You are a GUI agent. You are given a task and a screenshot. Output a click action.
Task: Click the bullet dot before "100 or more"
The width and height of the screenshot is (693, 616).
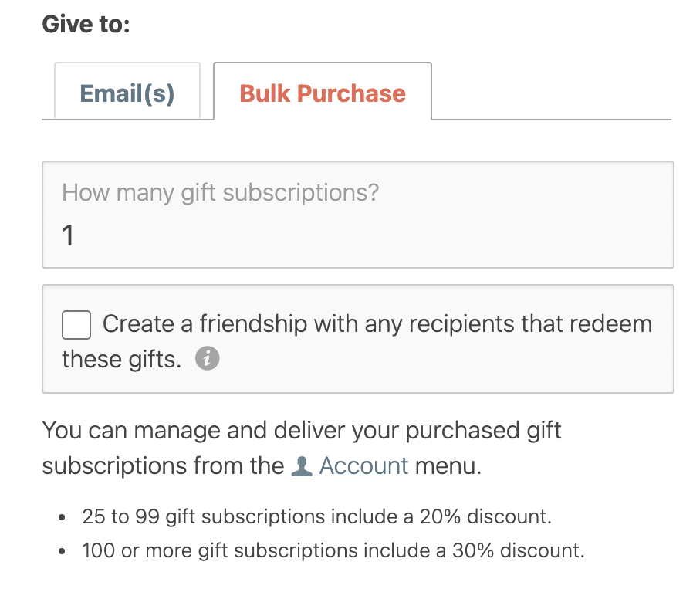tap(62, 552)
